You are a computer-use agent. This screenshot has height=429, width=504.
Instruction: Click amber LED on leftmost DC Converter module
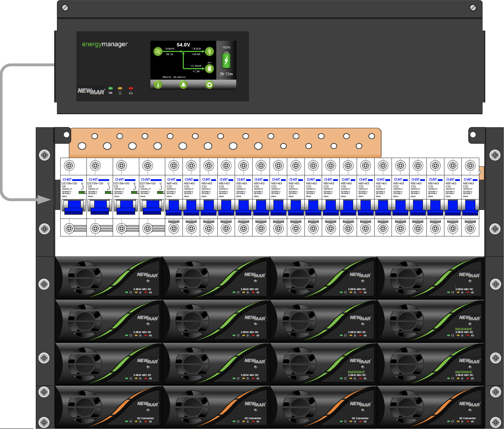(136, 421)
